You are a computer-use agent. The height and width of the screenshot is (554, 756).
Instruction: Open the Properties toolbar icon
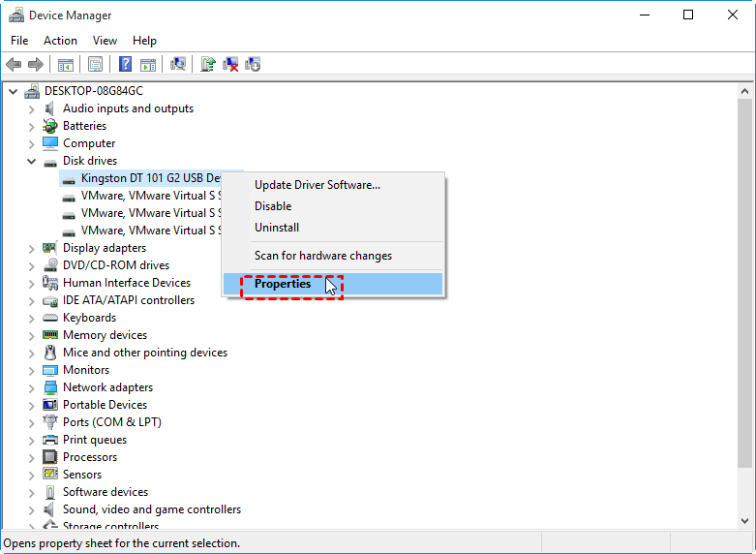tap(96, 64)
